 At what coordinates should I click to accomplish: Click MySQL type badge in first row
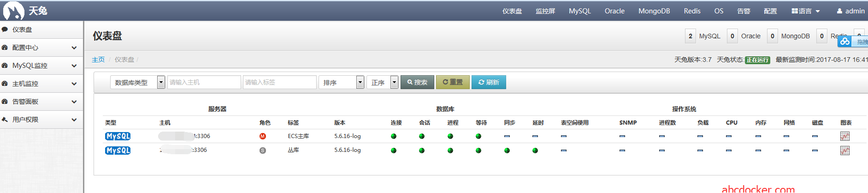(118, 136)
